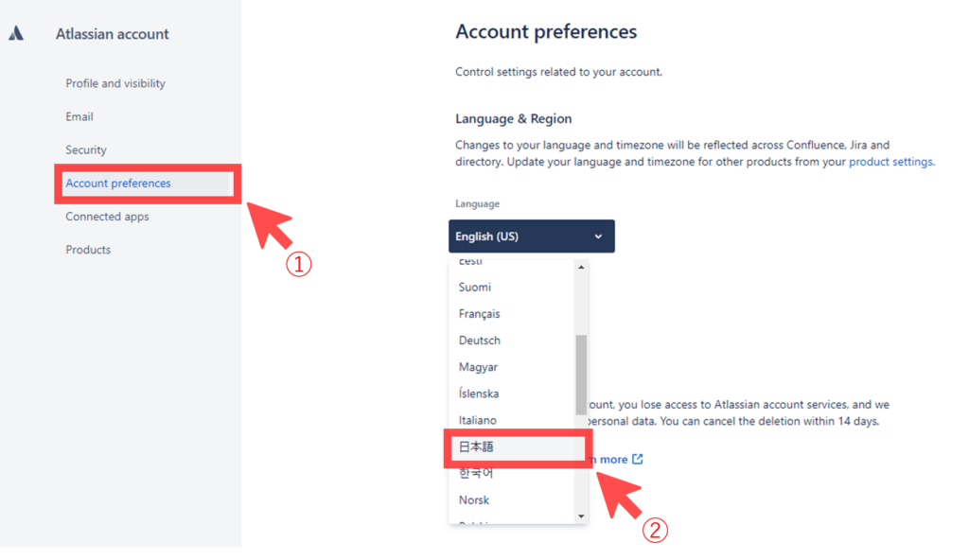Viewport: 969px width, 560px height.
Task: Choose Suomi from language list
Action: tap(475, 288)
